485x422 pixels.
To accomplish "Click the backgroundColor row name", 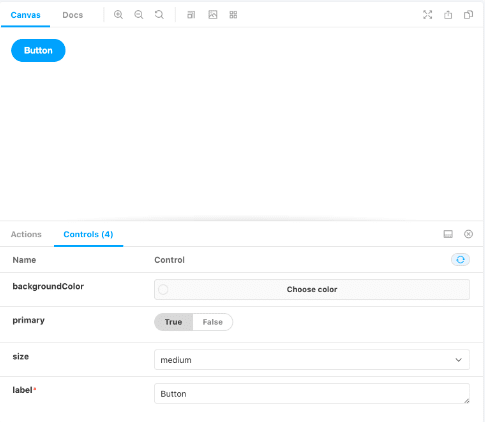I will coord(48,286).
